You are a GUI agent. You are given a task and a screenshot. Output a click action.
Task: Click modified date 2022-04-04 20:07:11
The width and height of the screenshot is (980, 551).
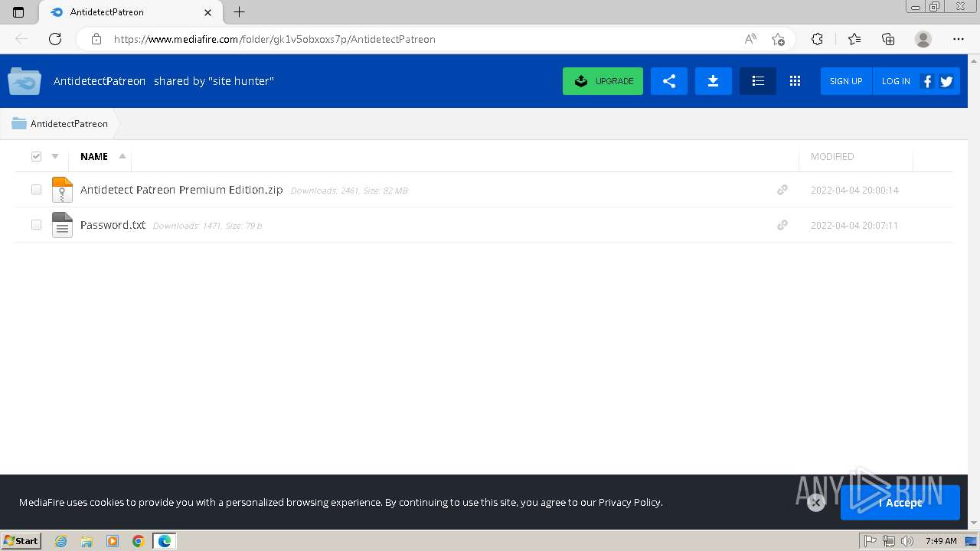point(854,225)
